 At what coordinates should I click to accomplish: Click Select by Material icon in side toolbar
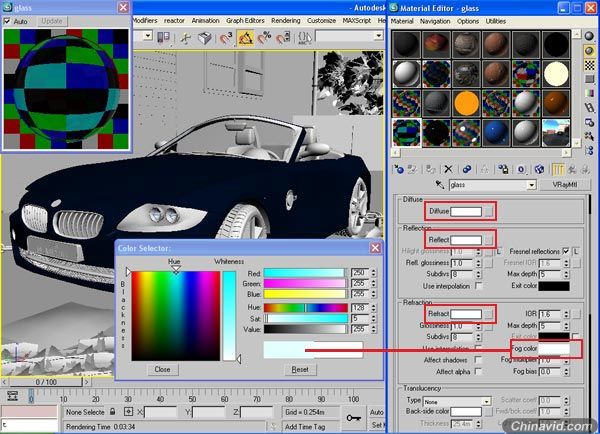(589, 137)
